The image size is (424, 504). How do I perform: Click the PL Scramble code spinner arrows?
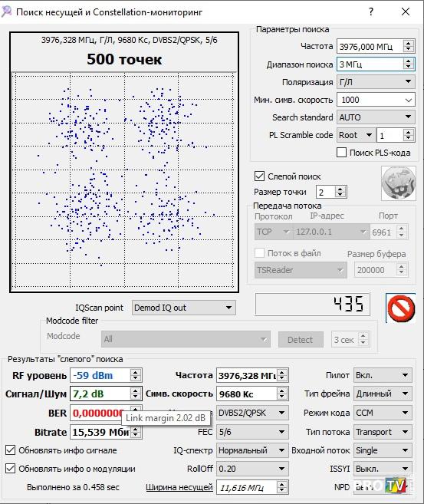tap(408, 135)
